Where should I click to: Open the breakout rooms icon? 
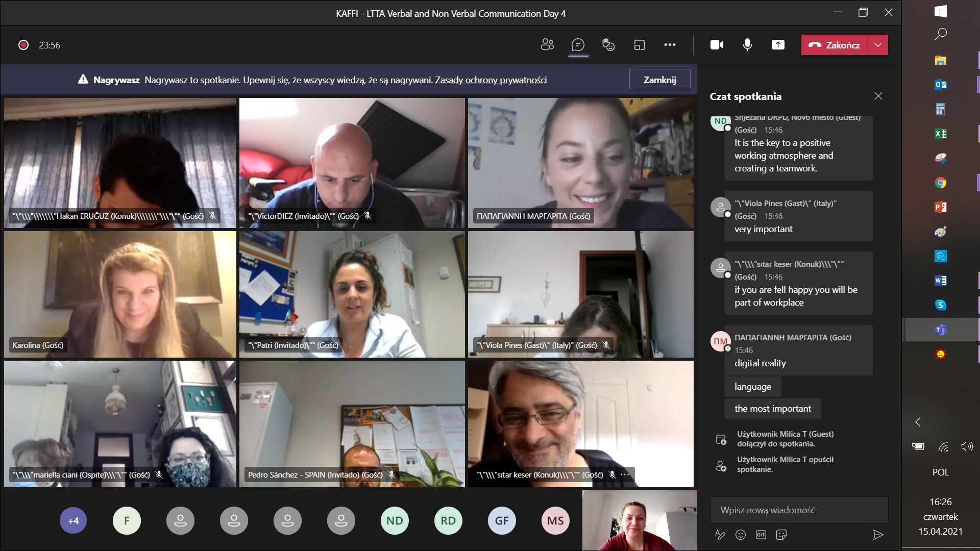point(639,45)
